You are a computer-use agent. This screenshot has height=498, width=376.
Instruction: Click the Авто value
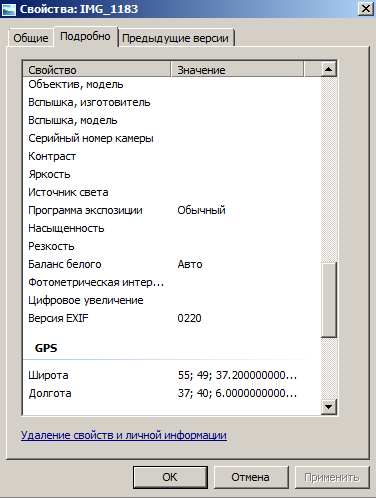190,264
